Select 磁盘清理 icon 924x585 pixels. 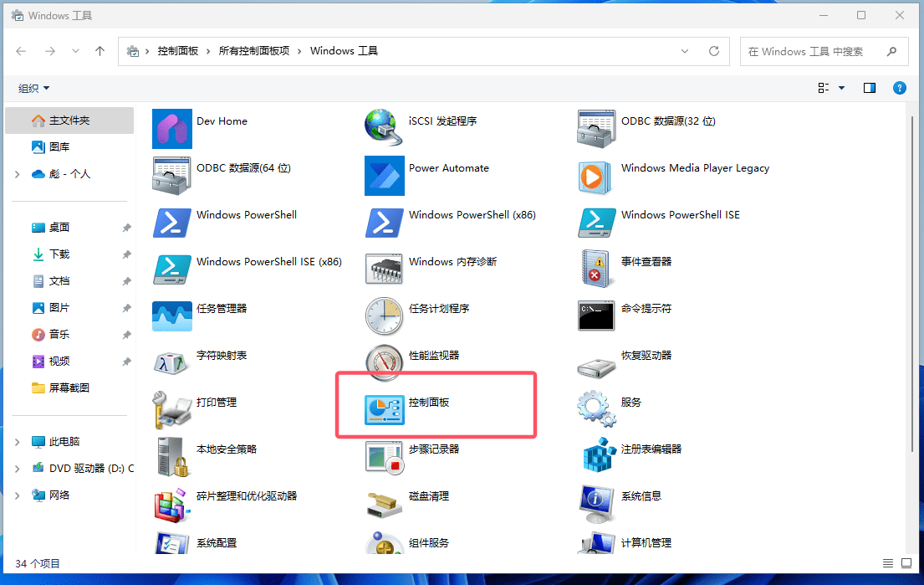pyautogui.click(x=384, y=505)
